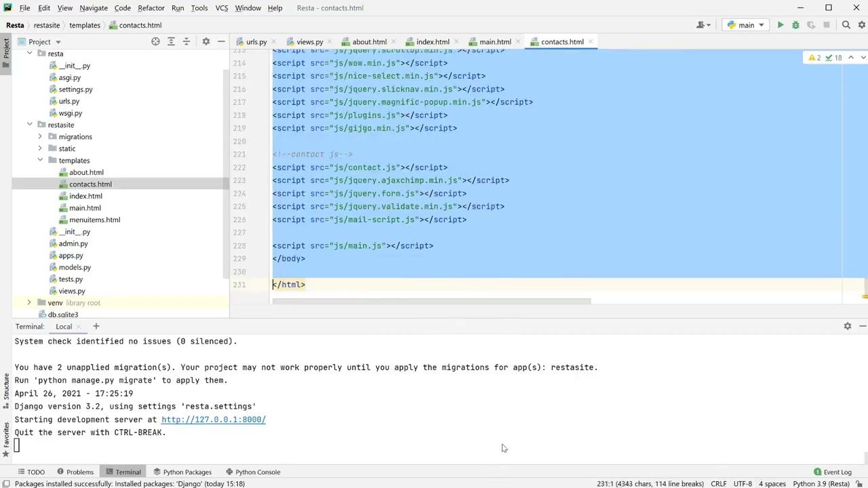Open Project panel options gear
The image size is (868, 488).
(206, 41)
